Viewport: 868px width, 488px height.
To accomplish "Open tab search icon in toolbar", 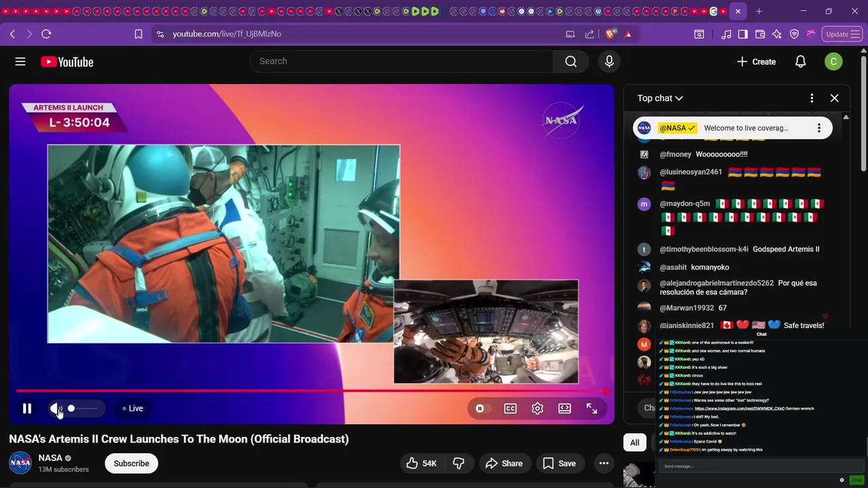I will pyautogui.click(x=699, y=34).
